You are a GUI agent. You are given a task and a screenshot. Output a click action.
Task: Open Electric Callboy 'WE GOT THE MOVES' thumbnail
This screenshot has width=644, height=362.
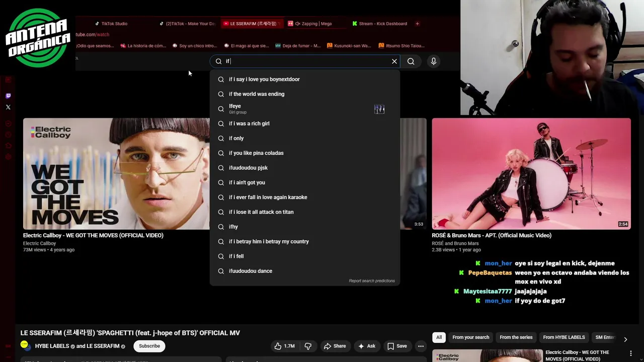click(116, 174)
